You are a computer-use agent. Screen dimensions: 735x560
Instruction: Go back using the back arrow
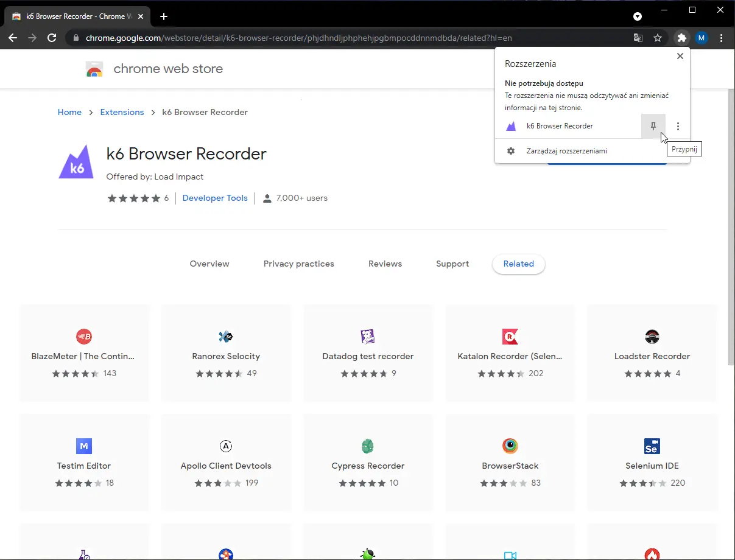coord(12,38)
